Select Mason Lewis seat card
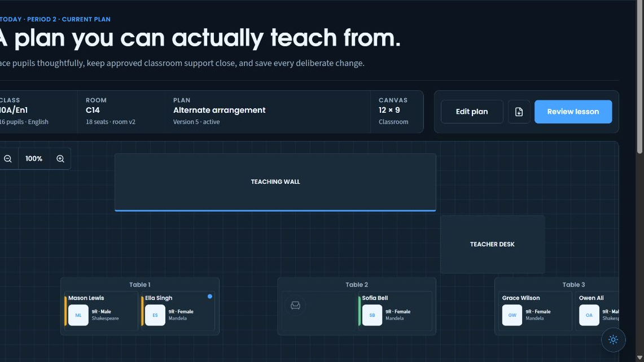 click(101, 311)
